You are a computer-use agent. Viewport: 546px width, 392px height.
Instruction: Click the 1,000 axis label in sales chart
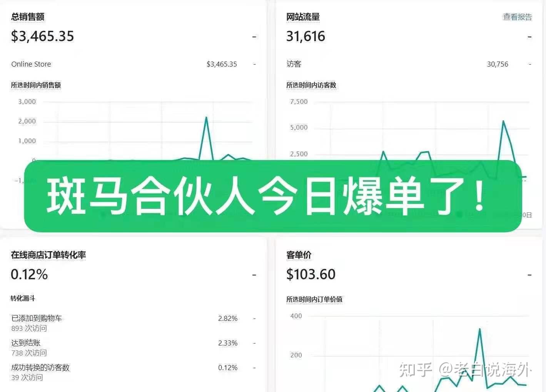point(27,141)
